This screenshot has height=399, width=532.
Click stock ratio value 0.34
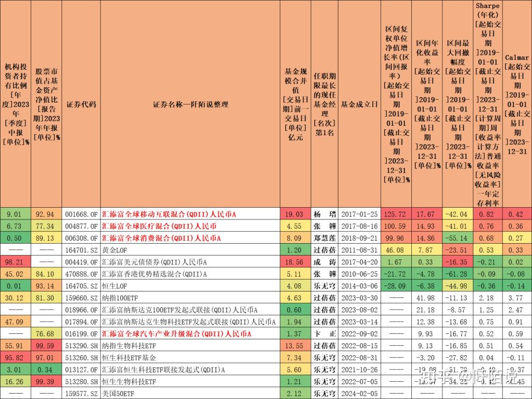click(x=46, y=369)
